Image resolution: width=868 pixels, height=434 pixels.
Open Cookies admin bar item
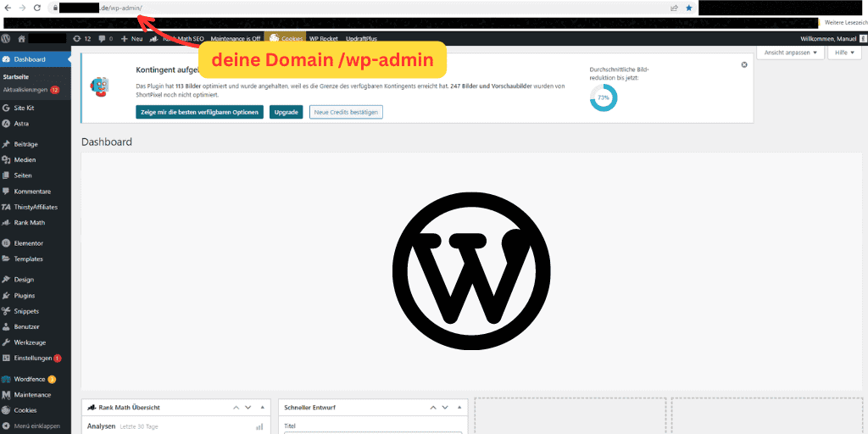(286, 39)
